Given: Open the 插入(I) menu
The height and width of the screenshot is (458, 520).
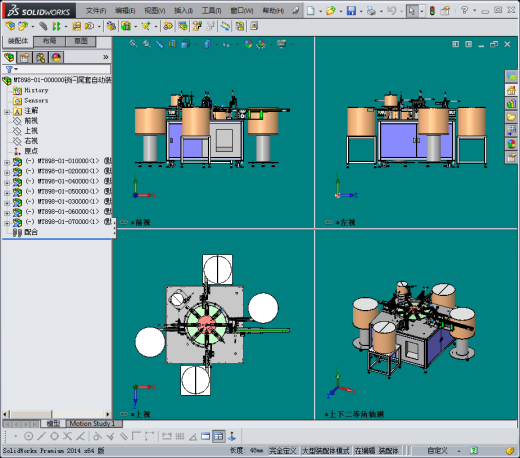Looking at the screenshot, I should [183, 11].
